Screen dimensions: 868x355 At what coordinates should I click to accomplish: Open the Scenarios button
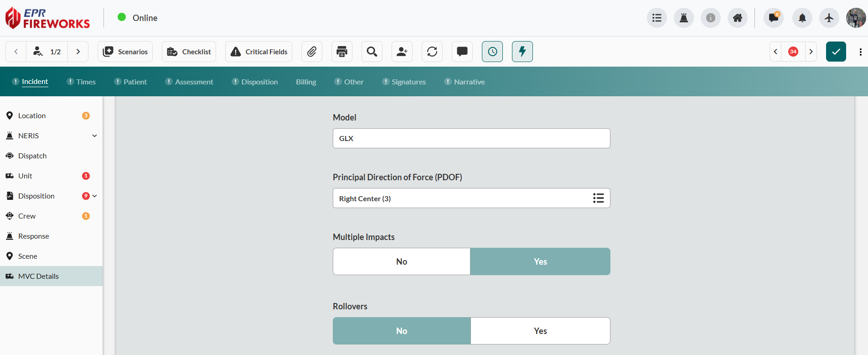[125, 52]
